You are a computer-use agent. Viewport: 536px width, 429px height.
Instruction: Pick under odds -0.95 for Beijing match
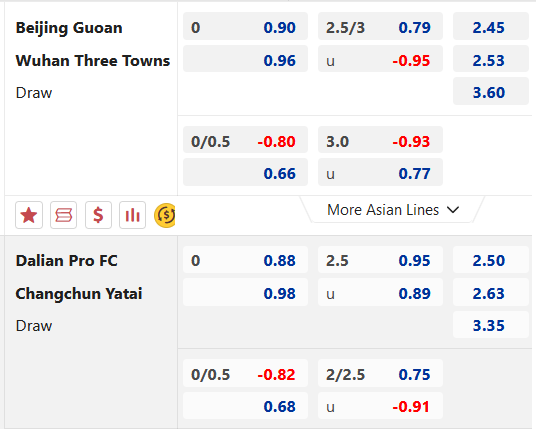[380, 59]
